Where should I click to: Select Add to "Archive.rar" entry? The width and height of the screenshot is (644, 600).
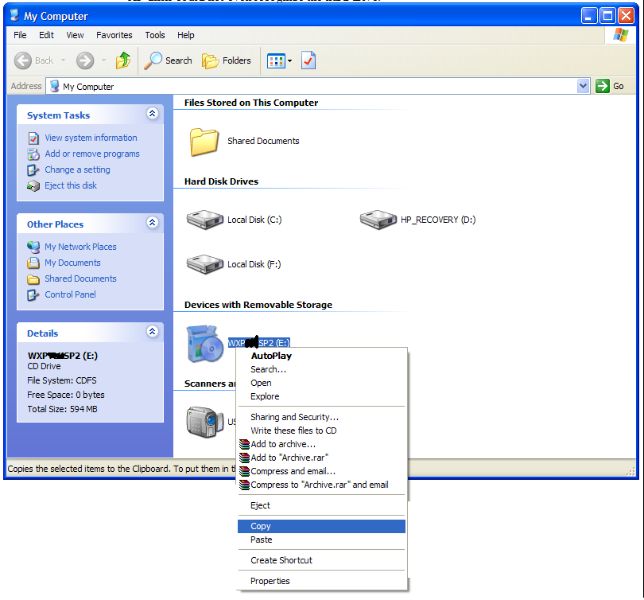pos(322,458)
